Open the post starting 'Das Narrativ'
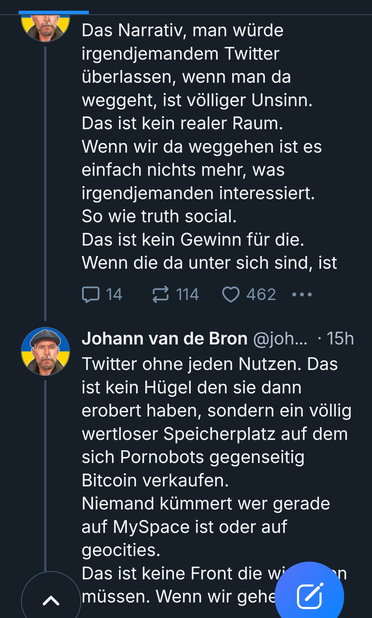 [209, 147]
